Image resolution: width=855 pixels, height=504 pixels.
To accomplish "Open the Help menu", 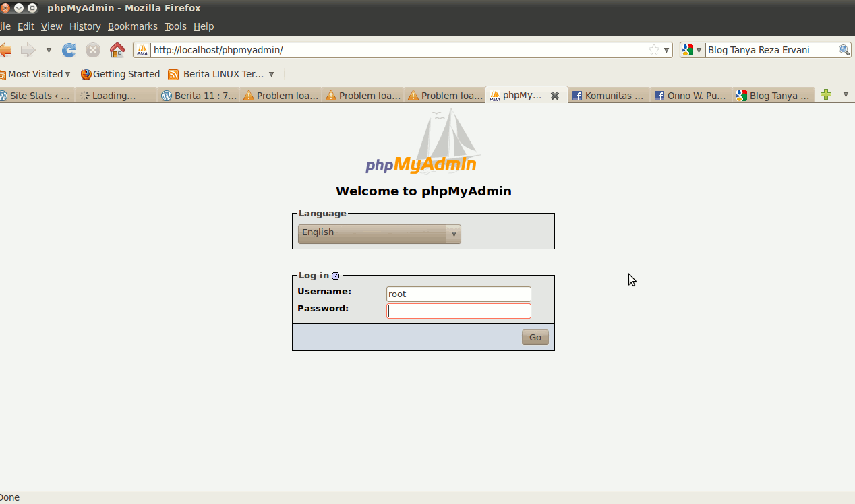I will 204,26.
